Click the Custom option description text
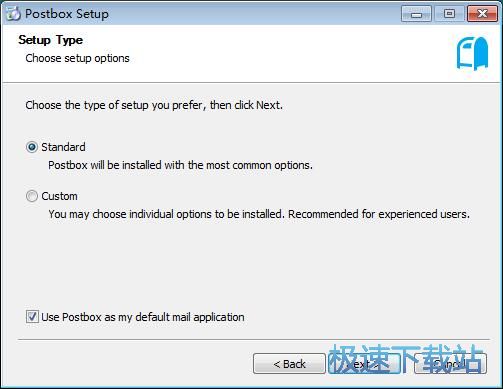 [259, 214]
